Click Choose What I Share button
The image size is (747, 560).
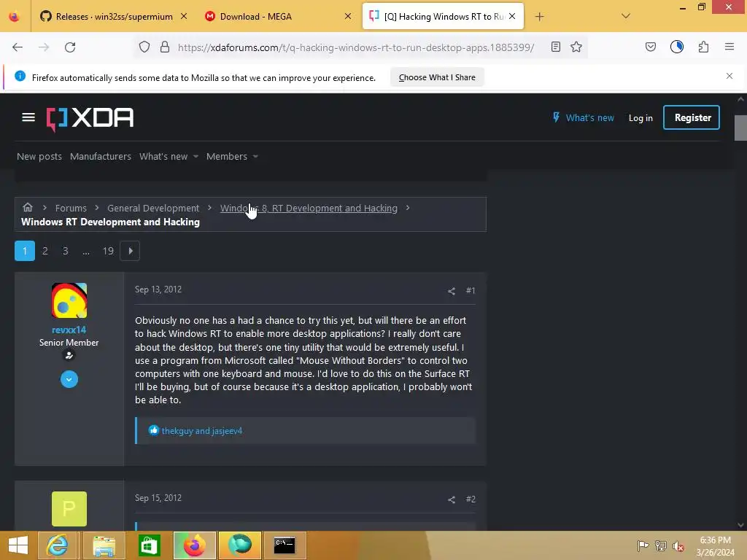[x=437, y=77]
